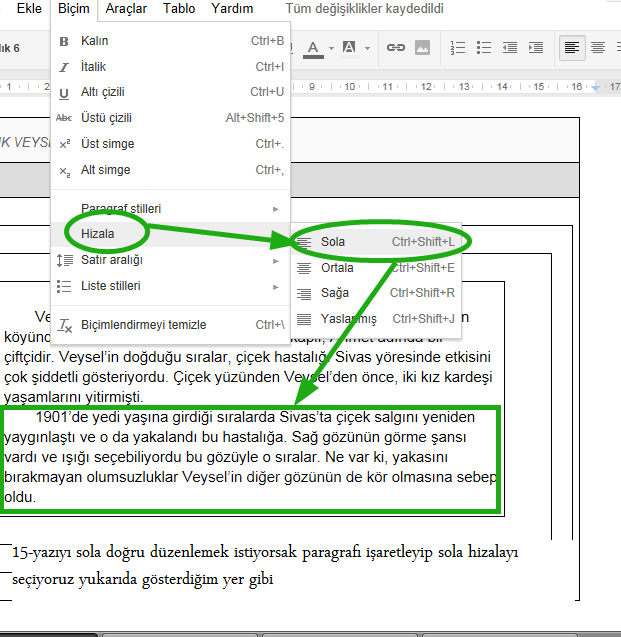Select Alt simge subscript
Screen dimensions: 621x637
[x=171, y=170]
